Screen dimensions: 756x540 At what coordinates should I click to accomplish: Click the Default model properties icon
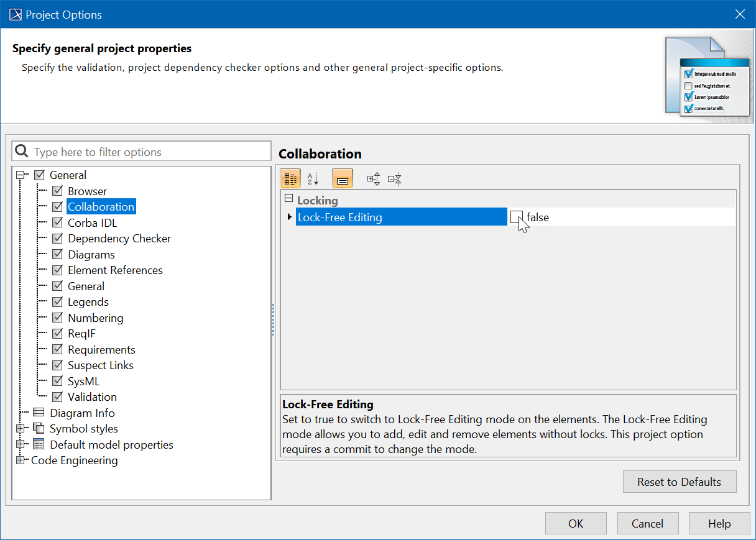click(39, 444)
